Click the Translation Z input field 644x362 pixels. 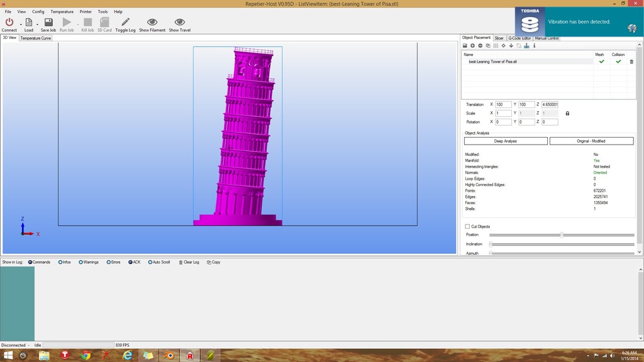pos(550,105)
